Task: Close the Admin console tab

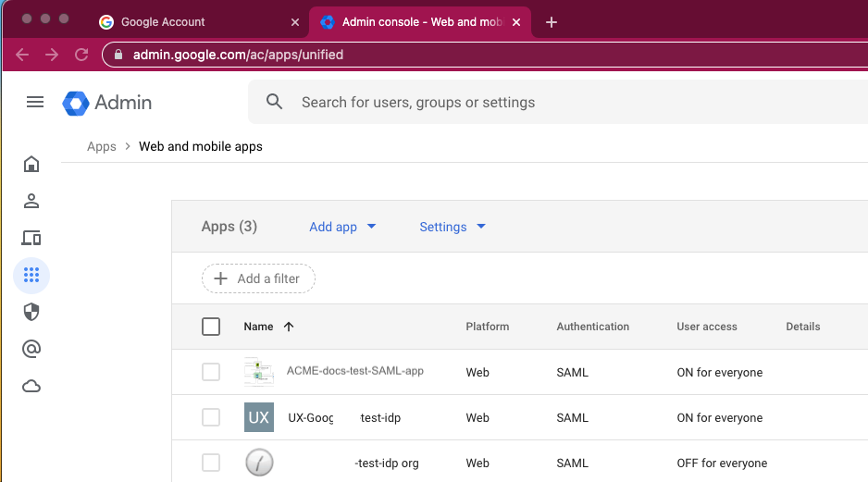Action: (516, 22)
